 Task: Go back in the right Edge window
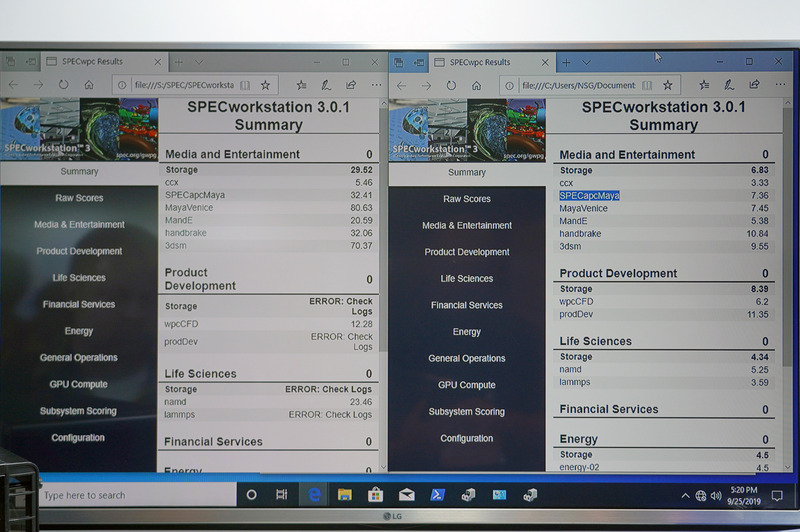click(402, 86)
